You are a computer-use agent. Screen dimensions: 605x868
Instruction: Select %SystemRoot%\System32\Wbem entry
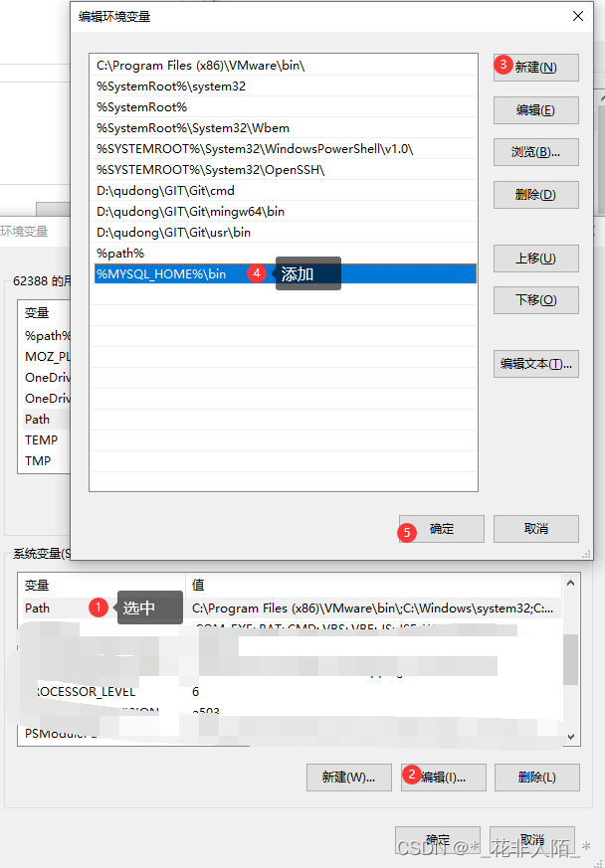pyautogui.click(x=284, y=128)
